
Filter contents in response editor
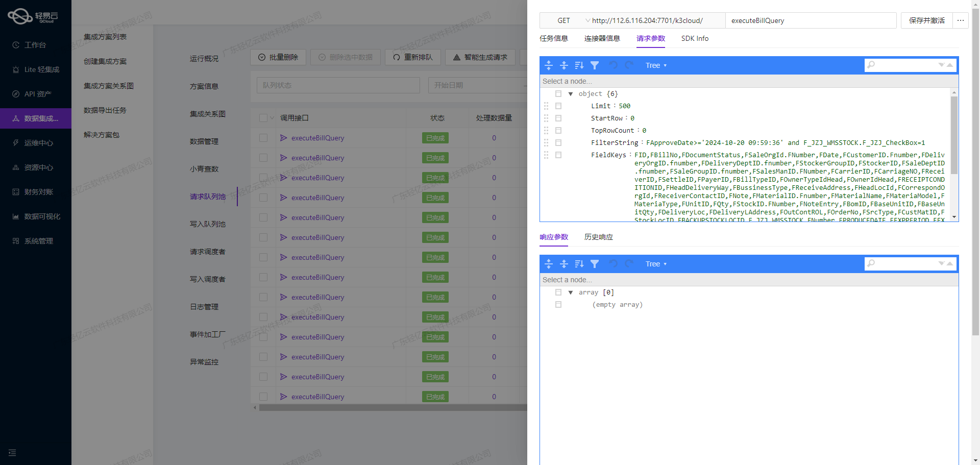click(595, 264)
